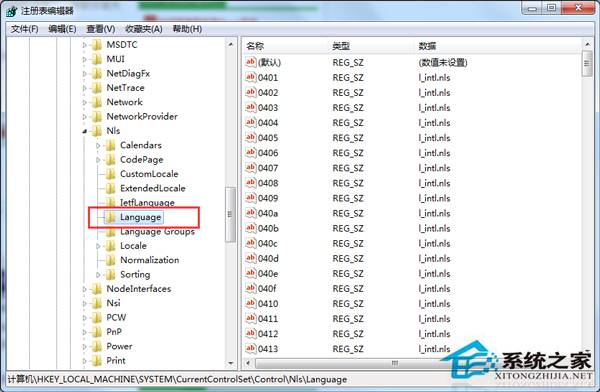Select the value named 0411
Viewport: 600px width, 392px height.
(x=268, y=319)
